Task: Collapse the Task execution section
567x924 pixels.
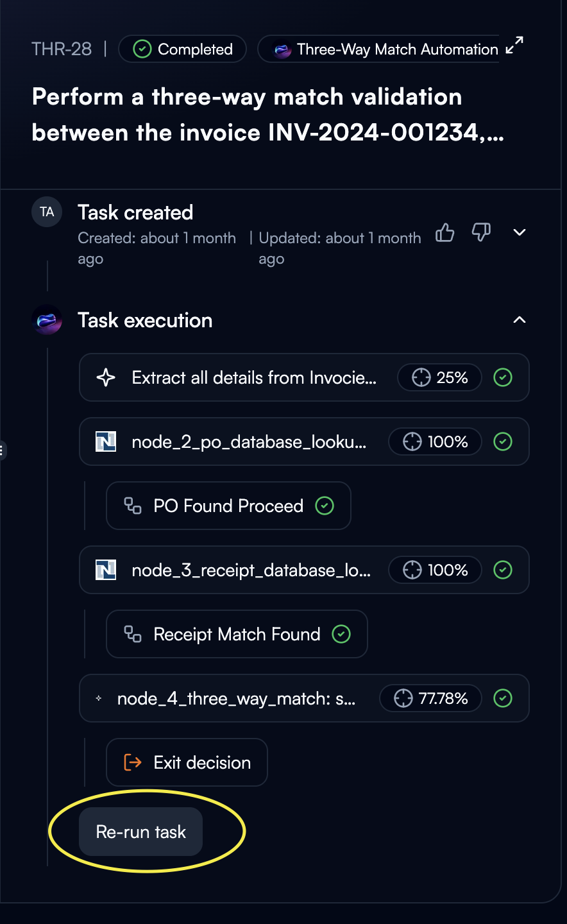Action: click(x=520, y=320)
